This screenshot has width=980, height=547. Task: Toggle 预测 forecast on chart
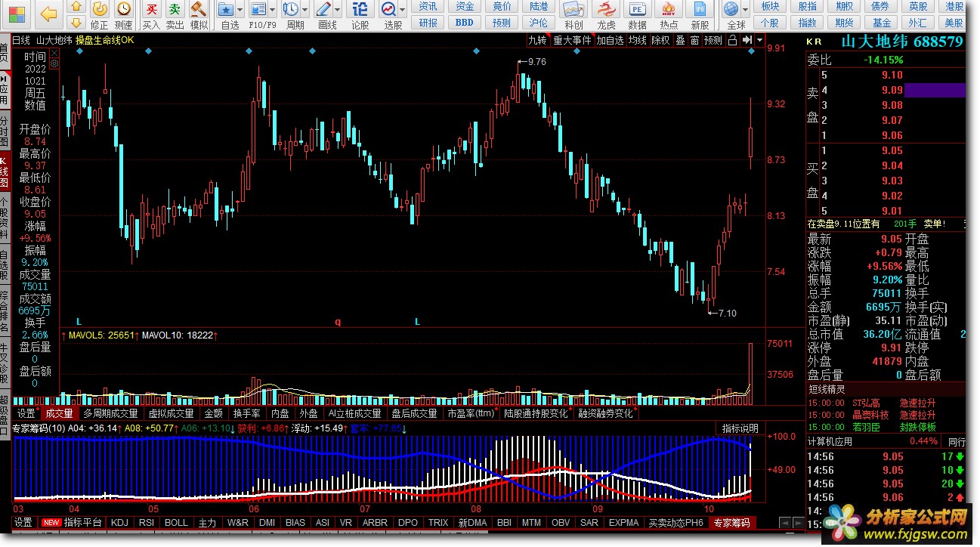tap(713, 40)
